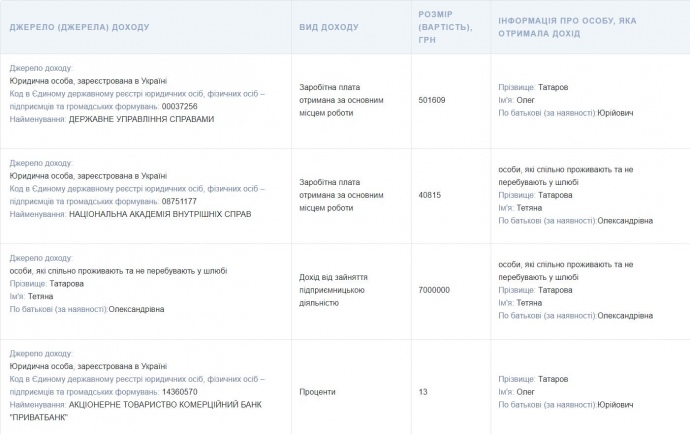Select the "ДЕРЖАВНЕ УПРАВЛІННЯ СПРАВАМИ" organization name
The width and height of the screenshot is (690, 434).
tap(141, 119)
